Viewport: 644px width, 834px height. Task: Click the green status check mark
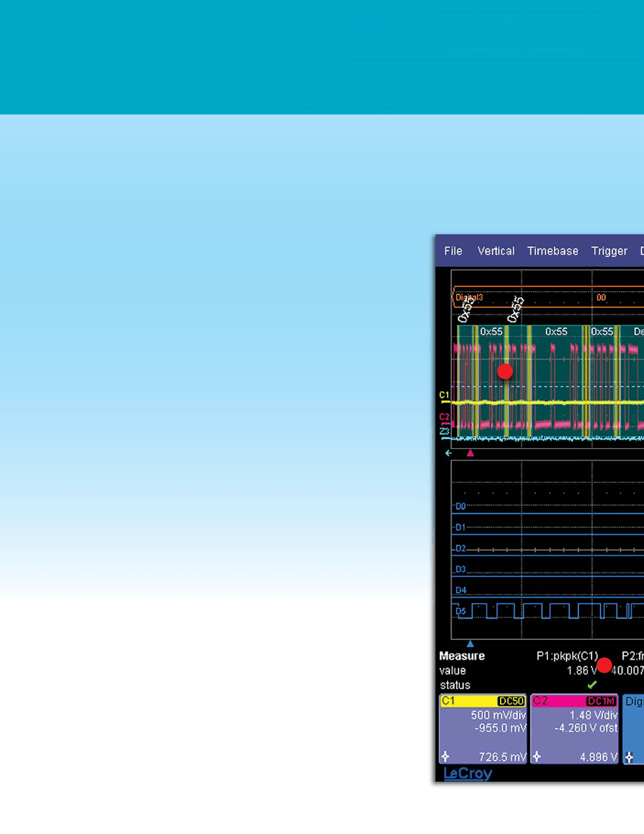(592, 685)
